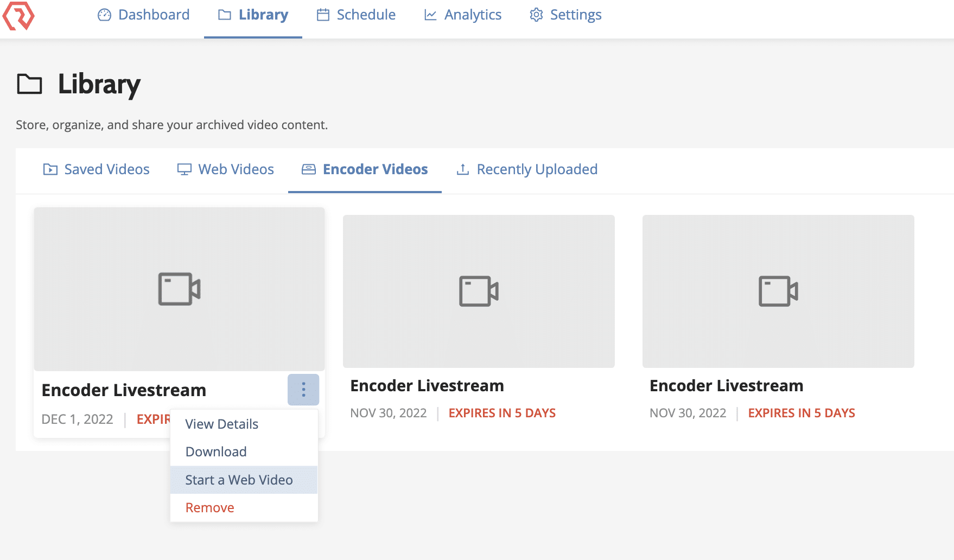Click the Analytics chart icon

point(430,15)
